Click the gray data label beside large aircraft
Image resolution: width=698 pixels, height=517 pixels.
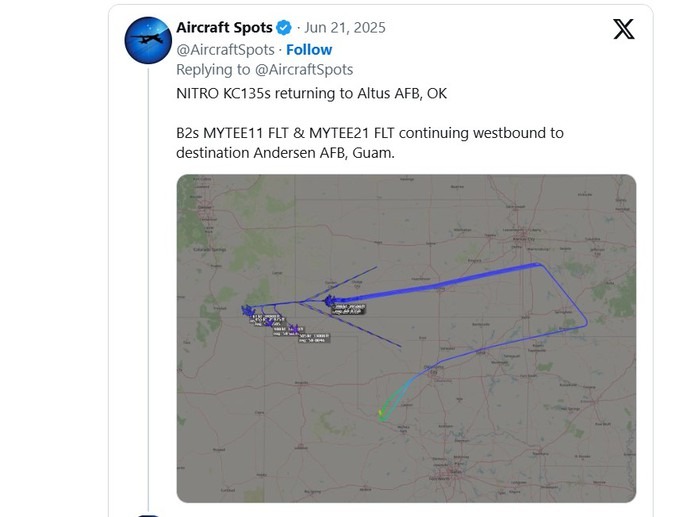point(349,309)
